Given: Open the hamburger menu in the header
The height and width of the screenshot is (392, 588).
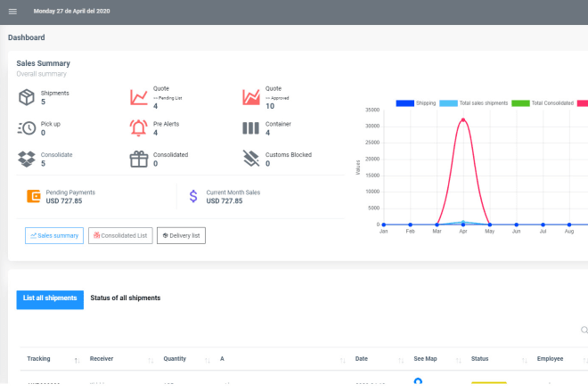Looking at the screenshot, I should pos(12,12).
